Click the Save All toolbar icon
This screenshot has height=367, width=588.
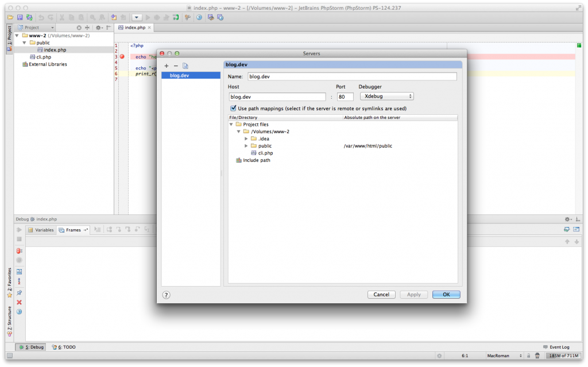(20, 17)
